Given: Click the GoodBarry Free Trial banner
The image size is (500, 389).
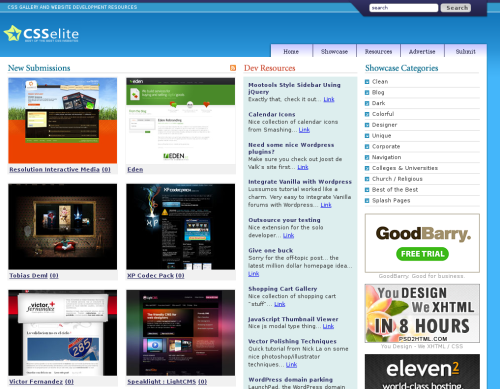Looking at the screenshot, I should [422, 243].
